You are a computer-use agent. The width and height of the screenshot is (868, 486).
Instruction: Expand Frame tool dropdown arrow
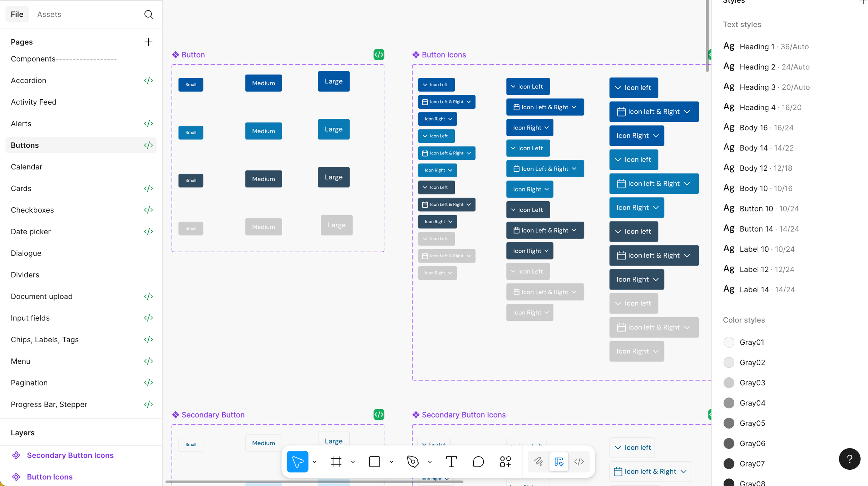pyautogui.click(x=353, y=462)
